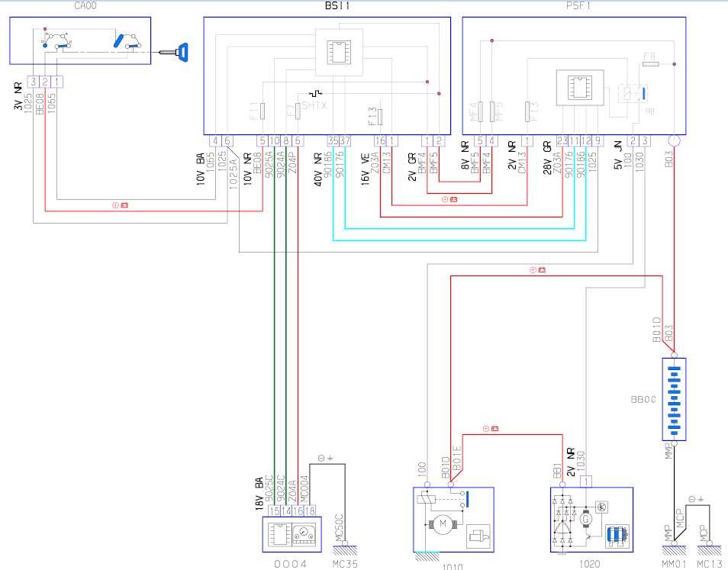Click the R8 relay symbol
This screenshot has height=570, width=728.
[633, 94]
